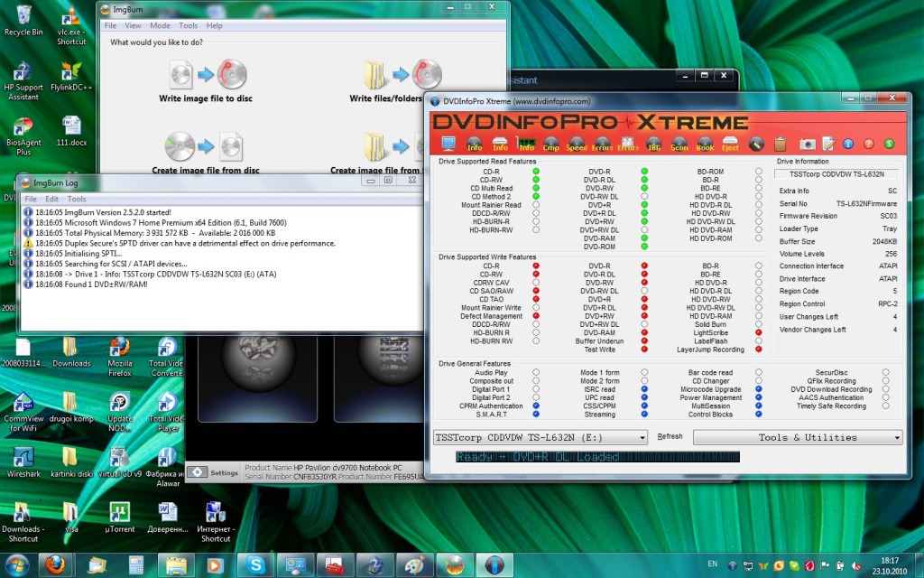Viewport: 924px width, 578px height.
Task: Click the SecurDisc feature indicator
Action: (x=886, y=372)
